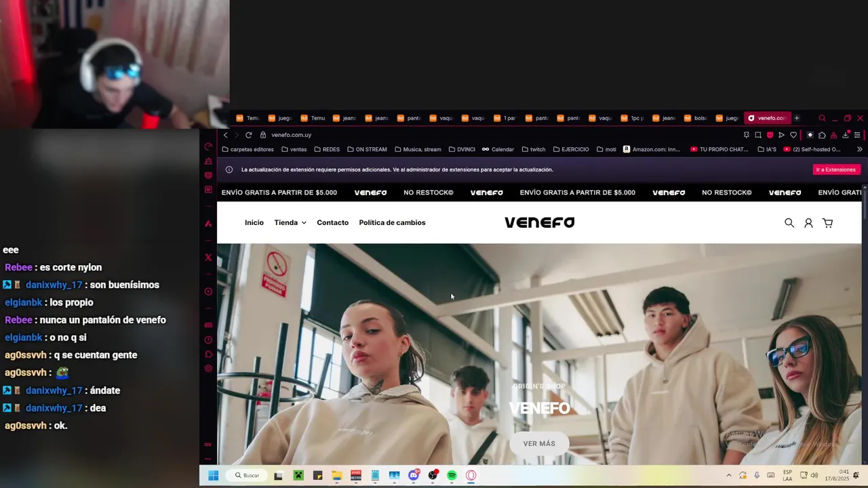Open Discord from the taskbar
This screenshot has height=488, width=868.
[x=414, y=475]
